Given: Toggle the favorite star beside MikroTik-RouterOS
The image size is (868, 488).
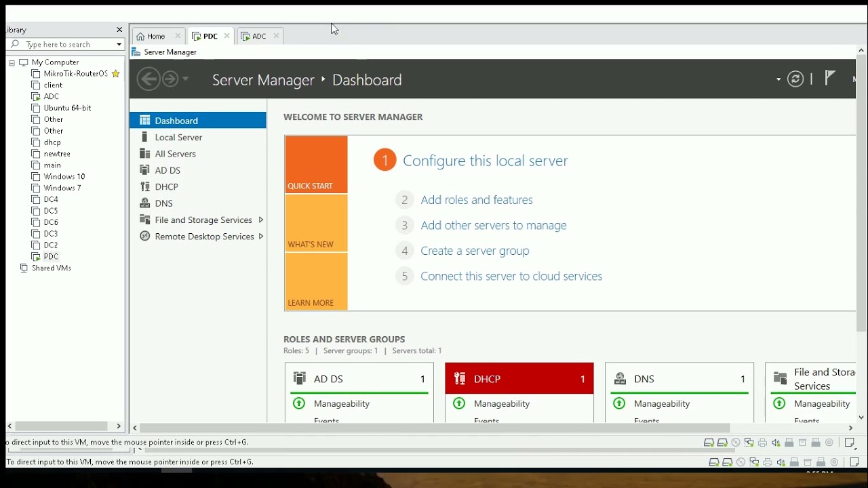Looking at the screenshot, I should (116, 74).
